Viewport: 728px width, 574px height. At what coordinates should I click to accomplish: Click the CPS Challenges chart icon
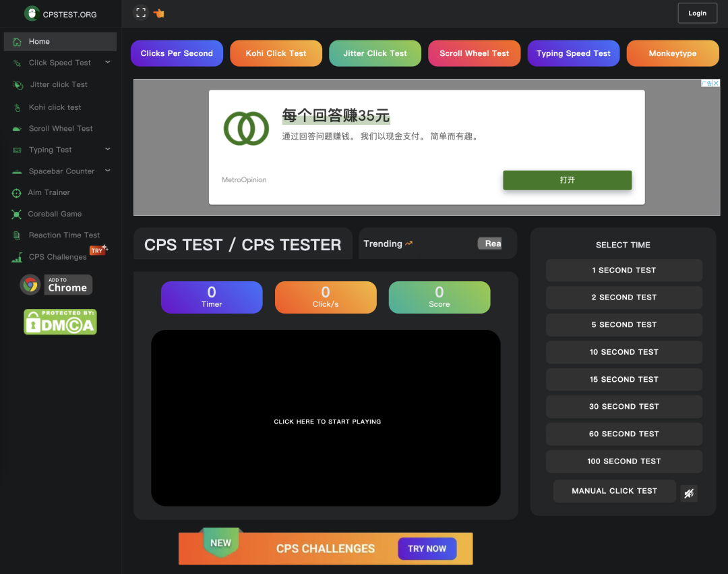pos(17,257)
